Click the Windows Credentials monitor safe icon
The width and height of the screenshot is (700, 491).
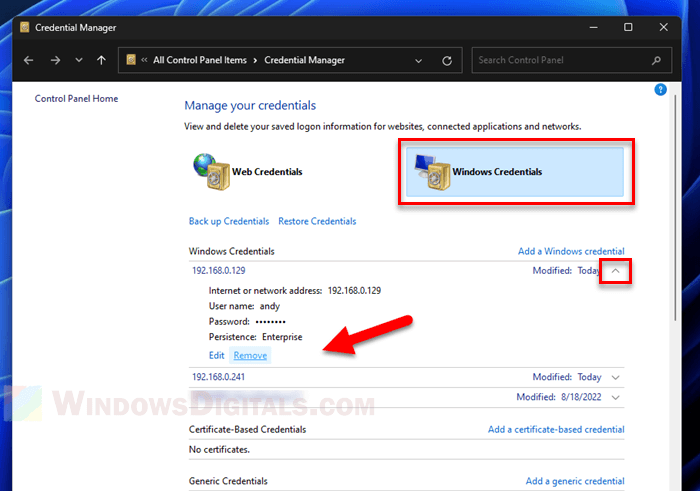coord(432,172)
